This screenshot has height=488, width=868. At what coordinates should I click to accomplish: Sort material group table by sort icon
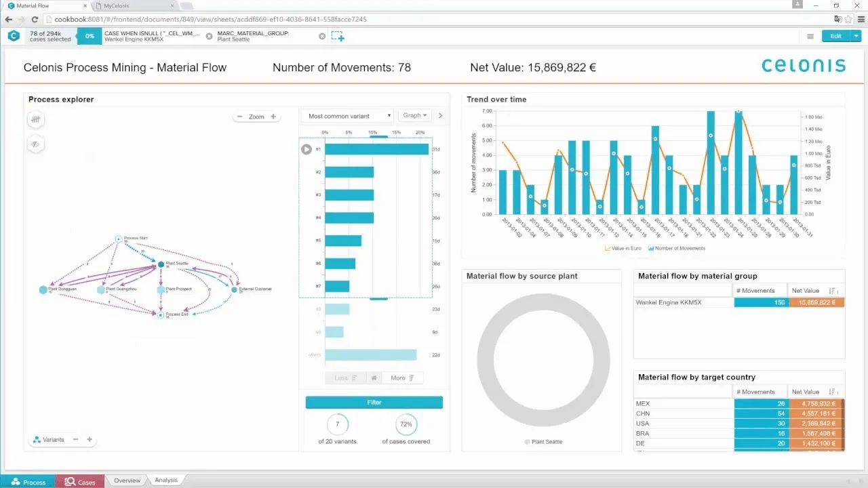click(833, 290)
